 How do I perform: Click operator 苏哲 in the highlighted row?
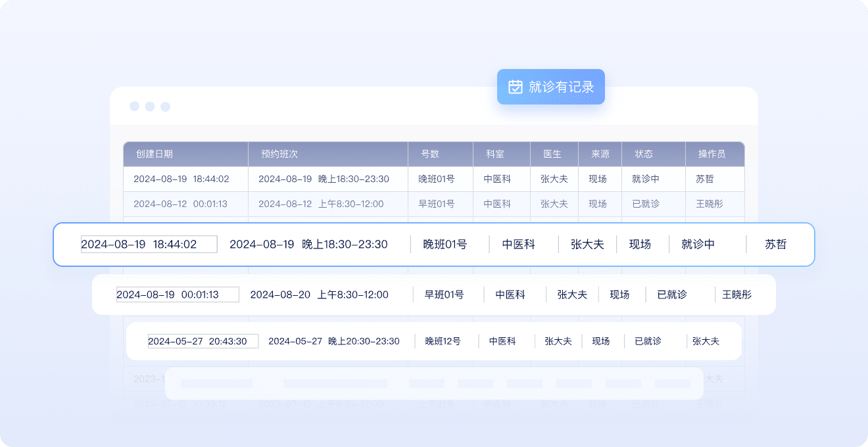775,245
